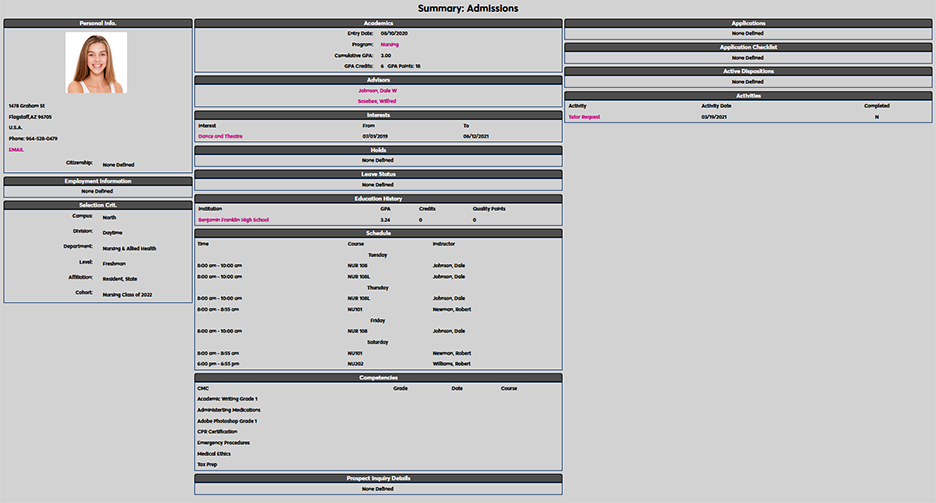Click the Application Checklist header
Image resolution: width=936 pixels, height=503 pixels.
tap(748, 47)
